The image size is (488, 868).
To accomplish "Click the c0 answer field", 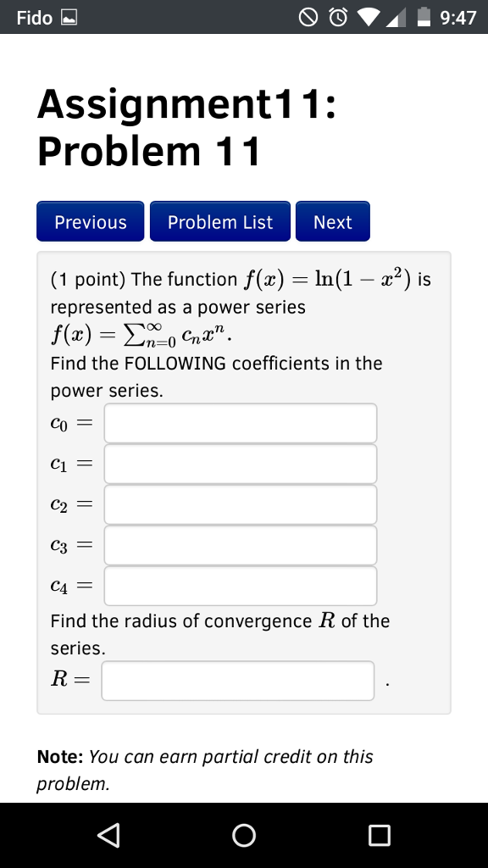I will point(240,422).
